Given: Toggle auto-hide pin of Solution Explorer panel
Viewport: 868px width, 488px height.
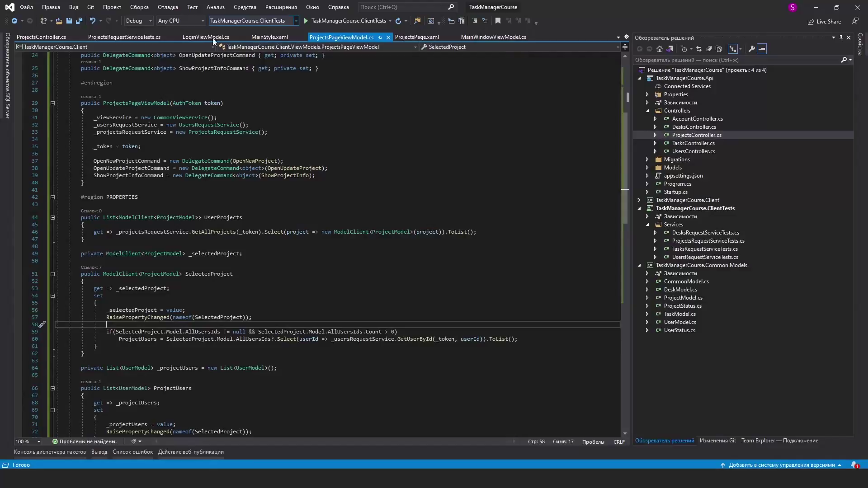Looking at the screenshot, I should coord(841,38).
